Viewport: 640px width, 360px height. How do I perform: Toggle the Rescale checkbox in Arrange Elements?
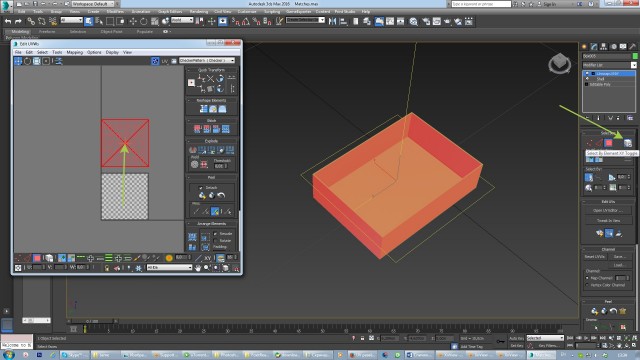pos(216,234)
